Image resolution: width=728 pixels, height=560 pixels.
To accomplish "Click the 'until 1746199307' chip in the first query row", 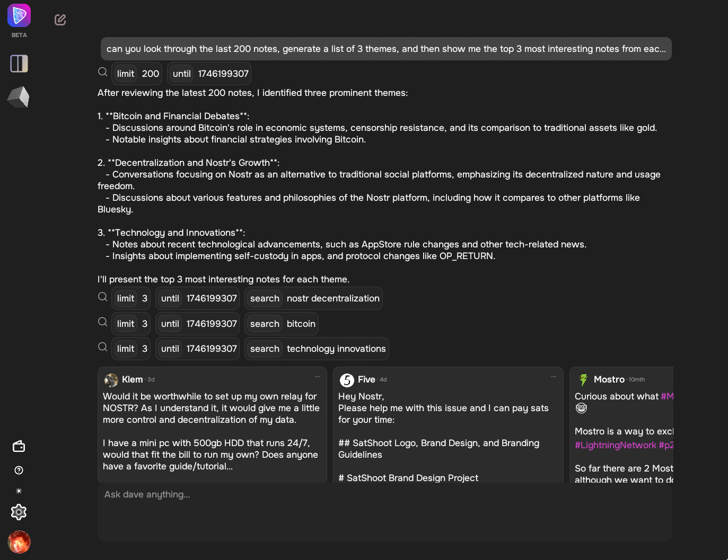I will click(209, 74).
